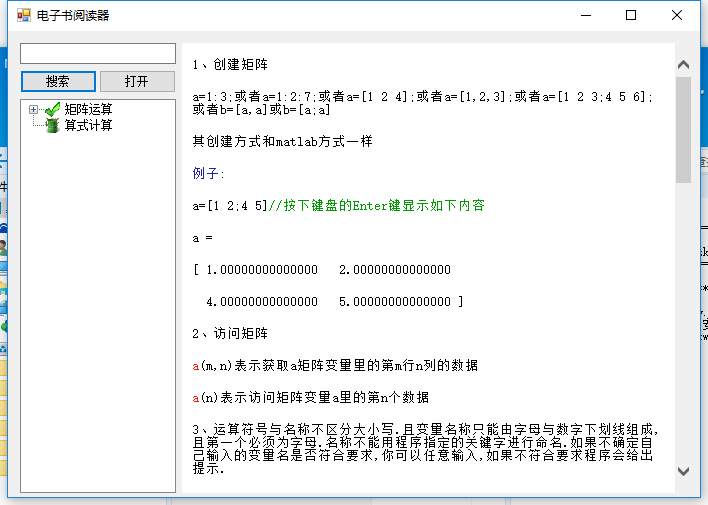Click the scrollbar down arrow
The height and width of the screenshot is (505, 708).
[684, 471]
